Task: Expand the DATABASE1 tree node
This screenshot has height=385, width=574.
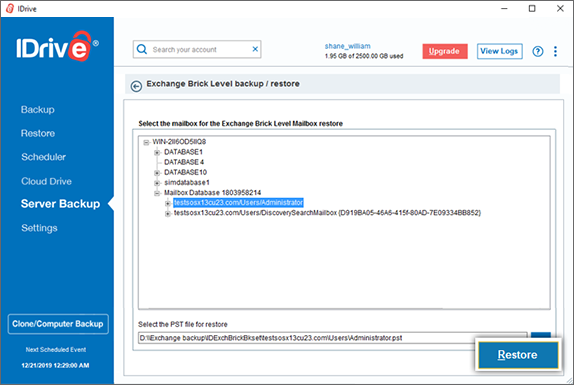Action: click(x=157, y=153)
